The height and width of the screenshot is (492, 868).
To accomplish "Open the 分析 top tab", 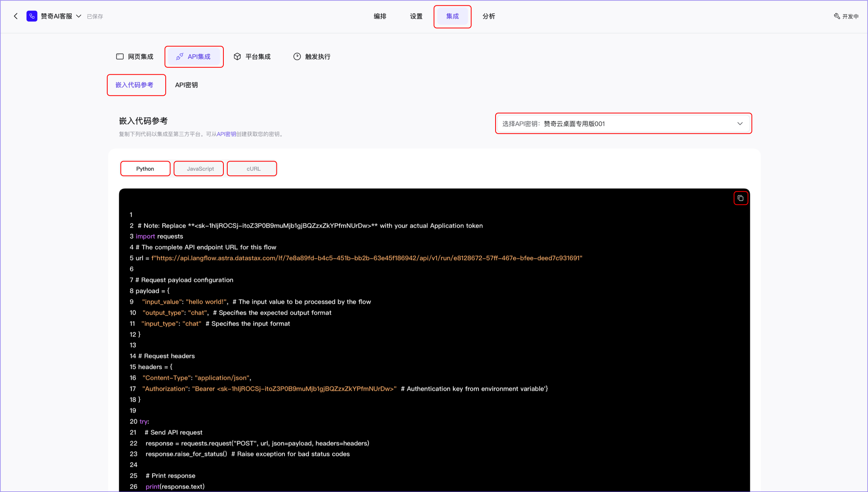I will pyautogui.click(x=489, y=16).
